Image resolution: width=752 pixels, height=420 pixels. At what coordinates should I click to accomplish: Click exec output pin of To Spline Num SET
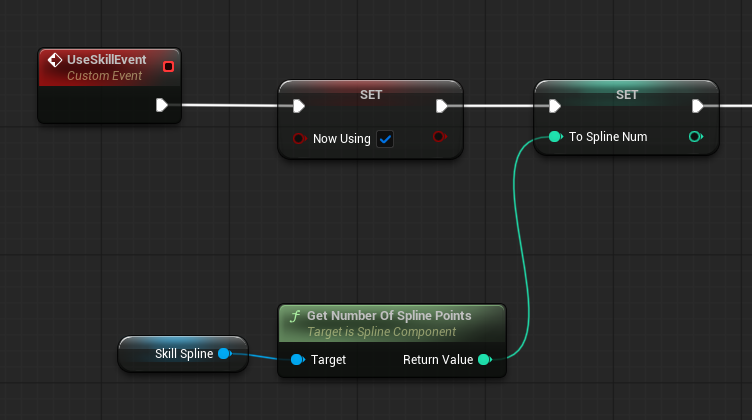click(x=698, y=106)
